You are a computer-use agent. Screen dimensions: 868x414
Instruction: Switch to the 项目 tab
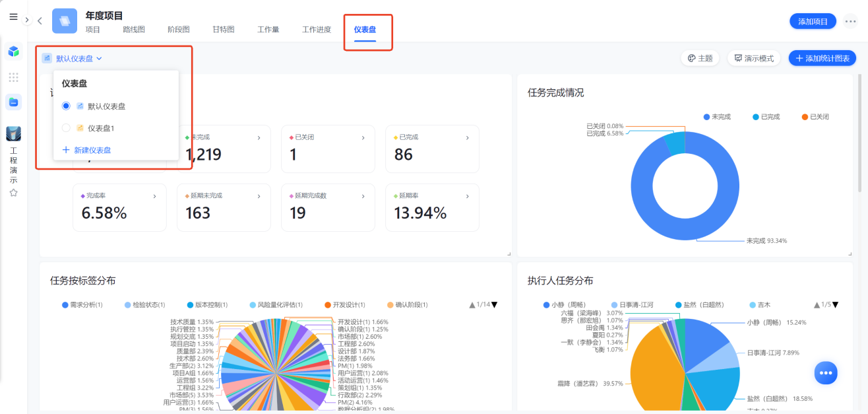pos(93,29)
